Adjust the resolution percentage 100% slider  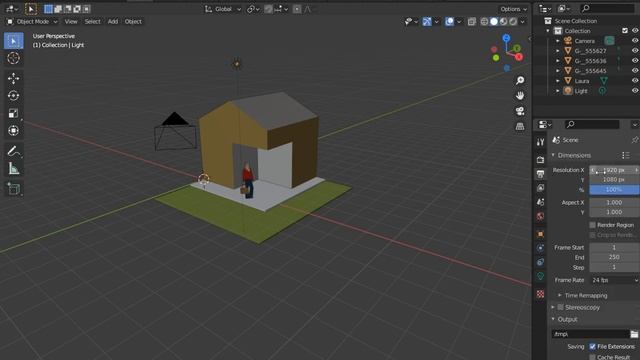click(614, 189)
